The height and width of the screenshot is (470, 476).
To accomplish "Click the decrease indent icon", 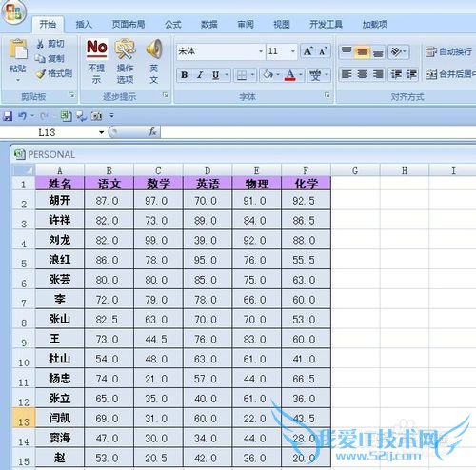I will [396, 74].
